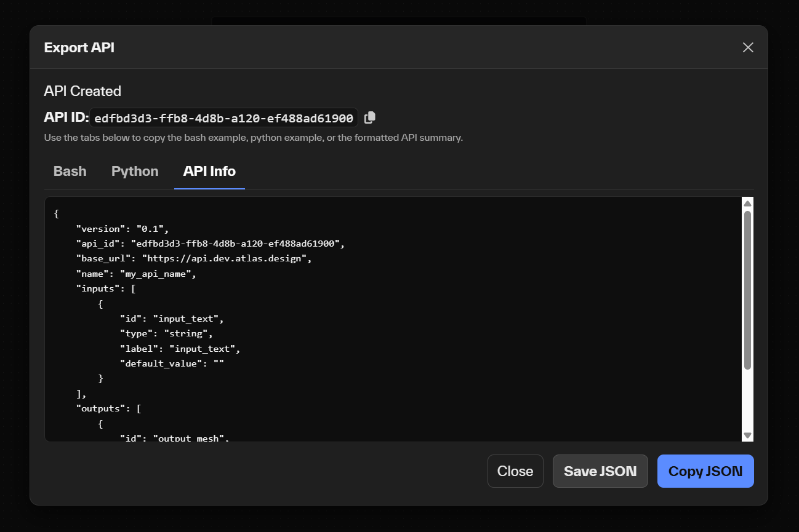Hit the blue Copy JSON button
The height and width of the screenshot is (532, 799).
pyautogui.click(x=705, y=471)
